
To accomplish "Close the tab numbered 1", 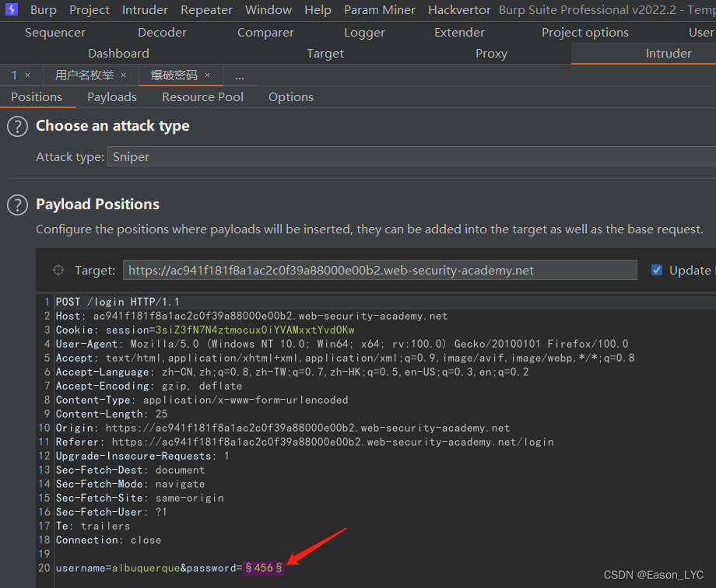I will [x=28, y=75].
